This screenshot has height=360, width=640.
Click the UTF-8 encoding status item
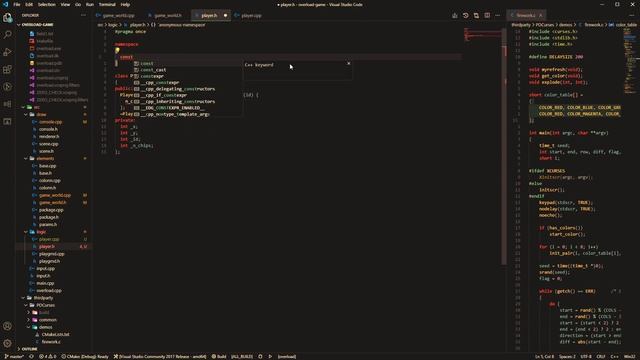[x=586, y=357]
